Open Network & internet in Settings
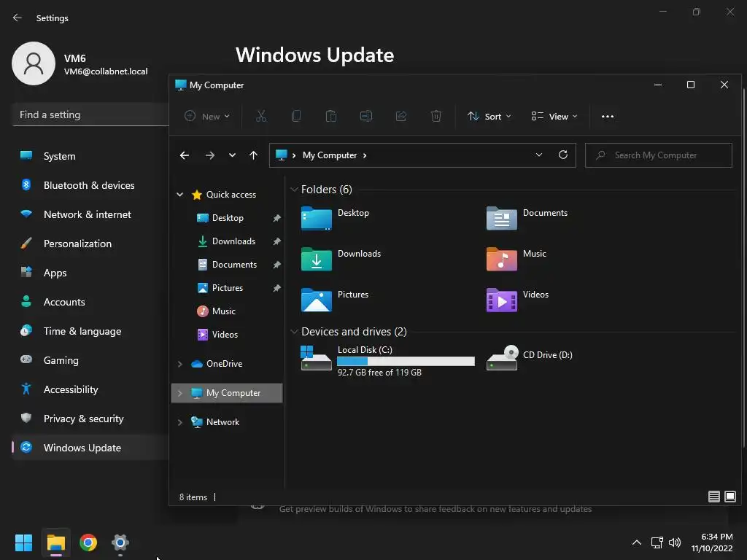Image resolution: width=747 pixels, height=560 pixels. [x=90, y=214]
